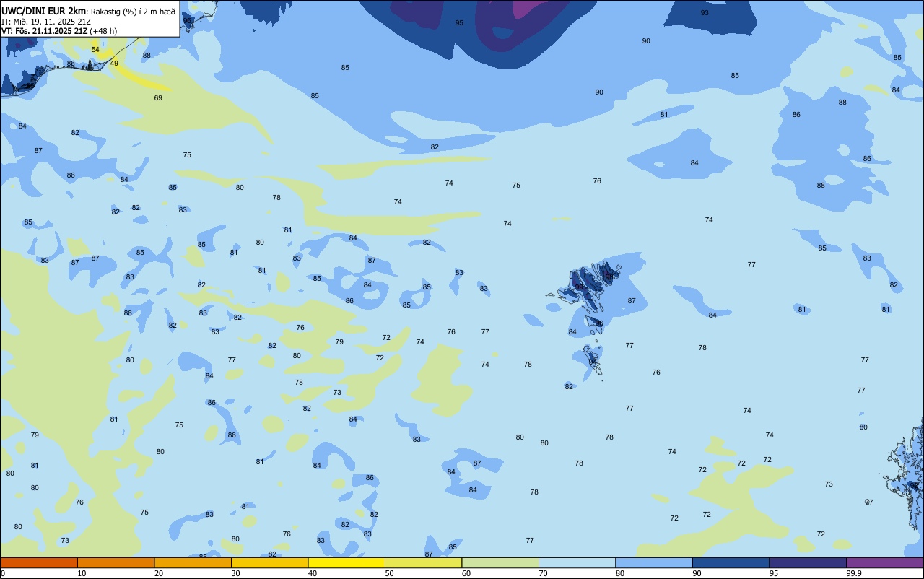Click the humidity value '95' in the dark blue area
The width and height of the screenshot is (924, 579).
pos(459,23)
